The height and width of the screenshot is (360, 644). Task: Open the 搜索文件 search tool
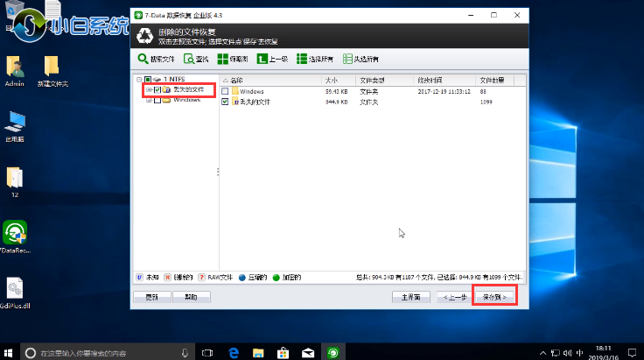coord(156,59)
